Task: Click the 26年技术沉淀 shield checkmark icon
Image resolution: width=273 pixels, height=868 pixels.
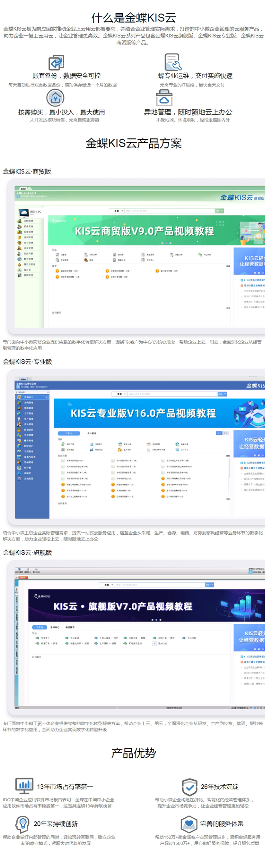Action: pyautogui.click(x=189, y=787)
